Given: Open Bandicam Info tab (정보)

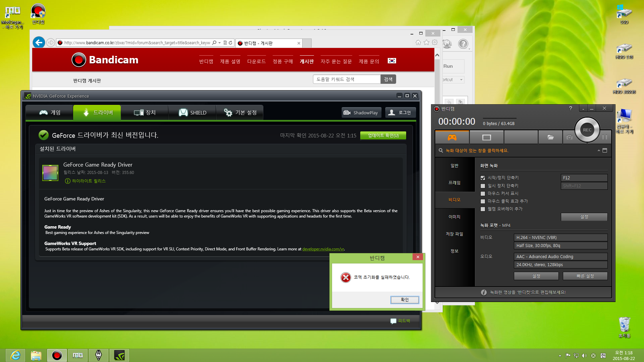Looking at the screenshot, I should [x=454, y=251].
